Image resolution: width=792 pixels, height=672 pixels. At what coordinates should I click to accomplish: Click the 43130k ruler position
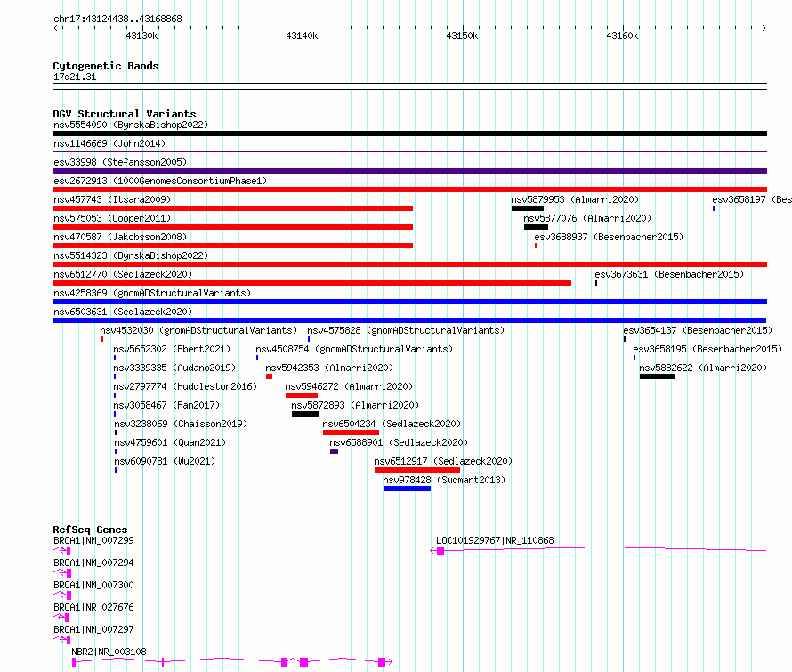coord(141,36)
